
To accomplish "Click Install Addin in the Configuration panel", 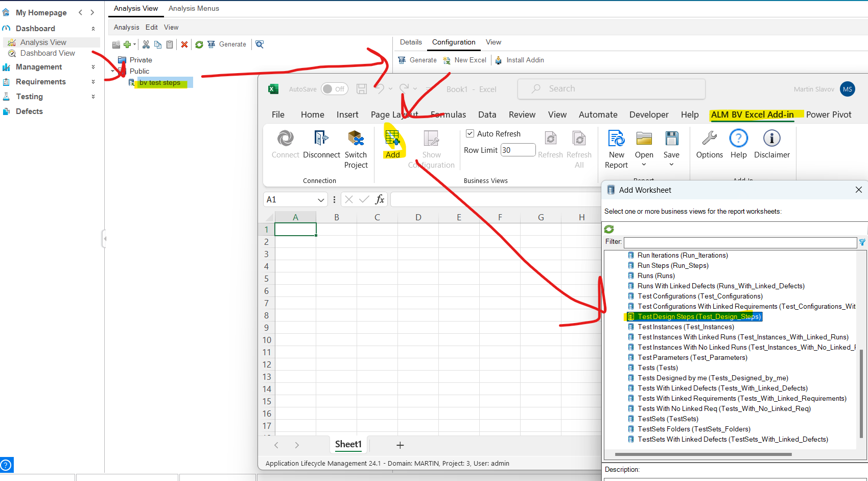I will (x=519, y=60).
